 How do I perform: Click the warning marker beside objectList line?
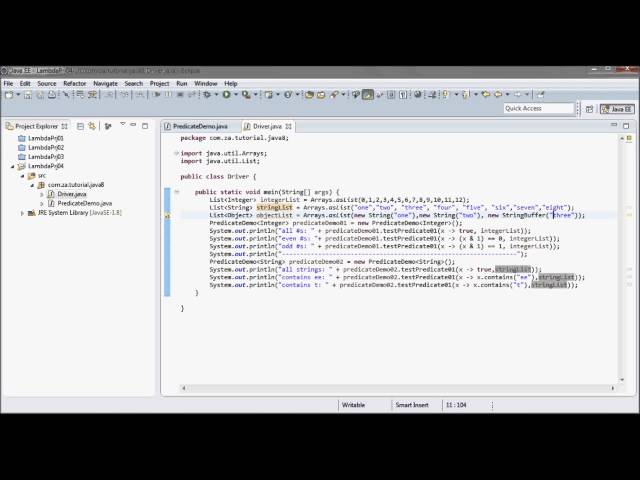[167, 216]
